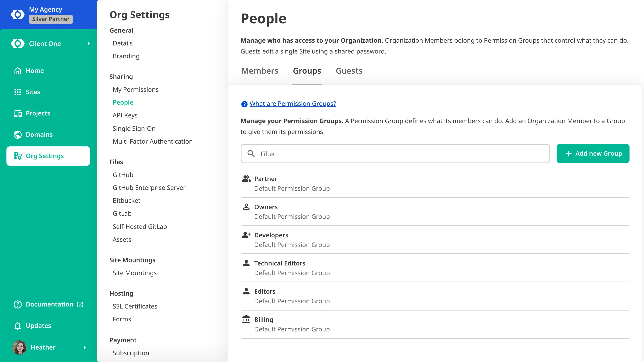Switch to the Members tab
The width and height of the screenshot is (644, 362).
(260, 71)
